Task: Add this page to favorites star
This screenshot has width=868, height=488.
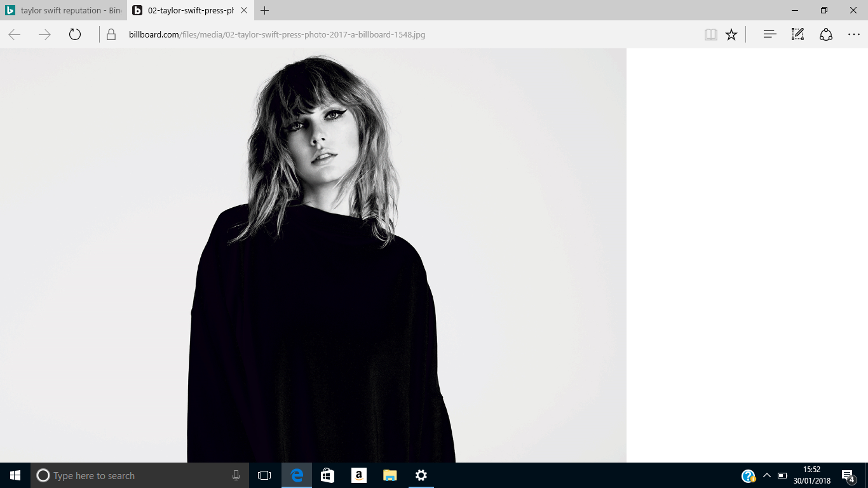Action: tap(731, 35)
